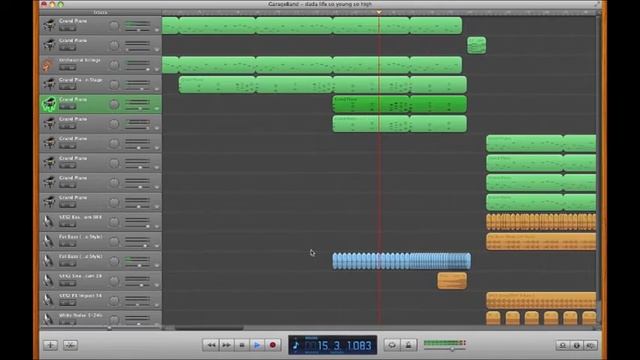Screen dimensions: 640x360
Task: Expand automation arrow on highlighted Grand Piano track
Action: [157, 109]
